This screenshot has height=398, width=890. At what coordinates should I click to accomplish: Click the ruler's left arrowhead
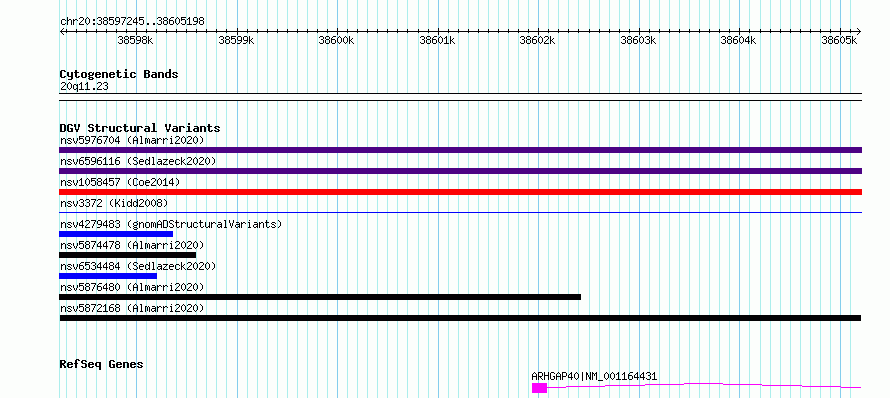(x=62, y=32)
